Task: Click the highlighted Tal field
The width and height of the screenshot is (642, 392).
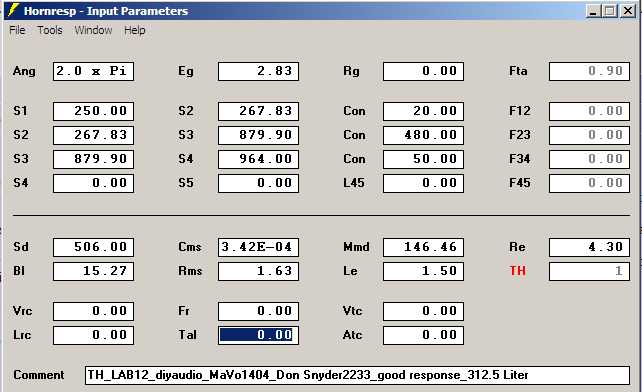Action: click(x=258, y=335)
